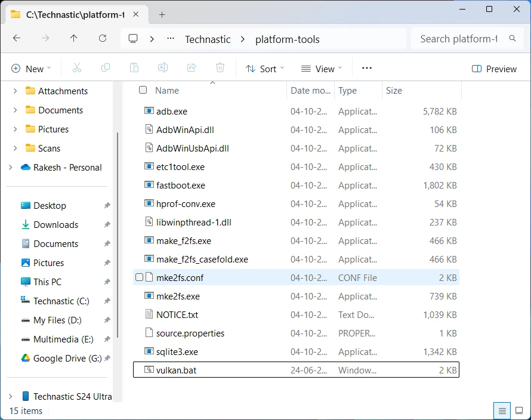Refresh the folder with the reload icon

103,38
